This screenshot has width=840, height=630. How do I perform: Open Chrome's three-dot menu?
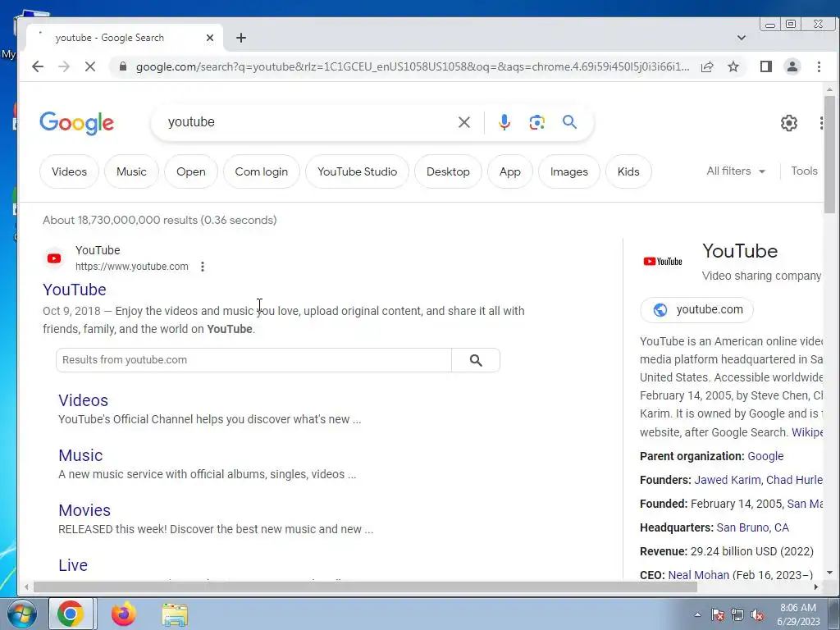pos(819,66)
